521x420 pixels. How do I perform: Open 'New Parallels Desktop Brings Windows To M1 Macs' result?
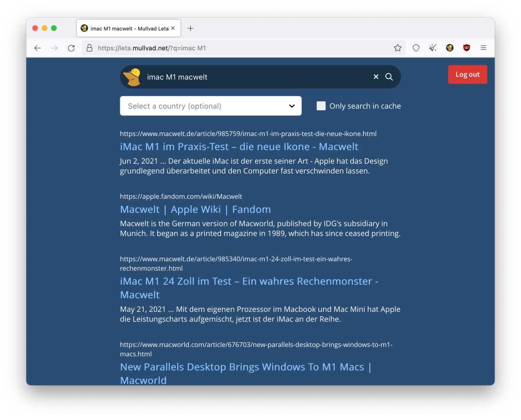point(246,374)
